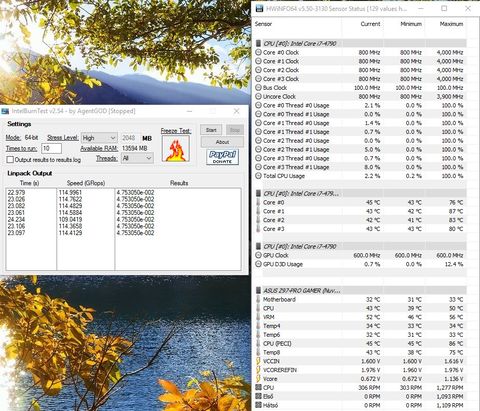The height and width of the screenshot is (411, 480).
Task: Click the PayPal Donate button
Action: 222,157
